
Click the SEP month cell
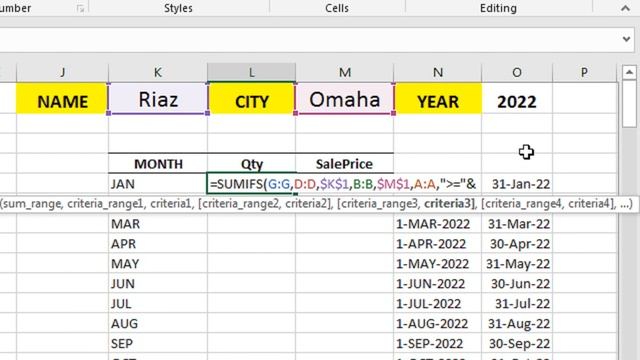coord(158,343)
